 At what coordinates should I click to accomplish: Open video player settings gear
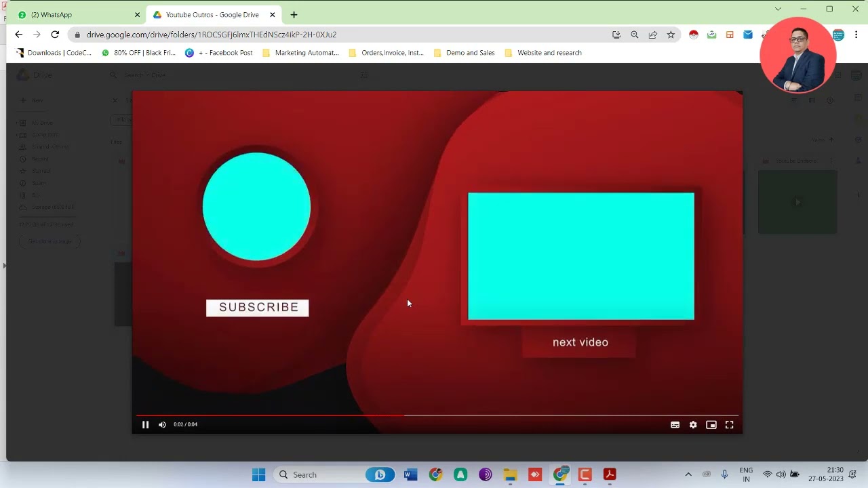[x=693, y=424]
